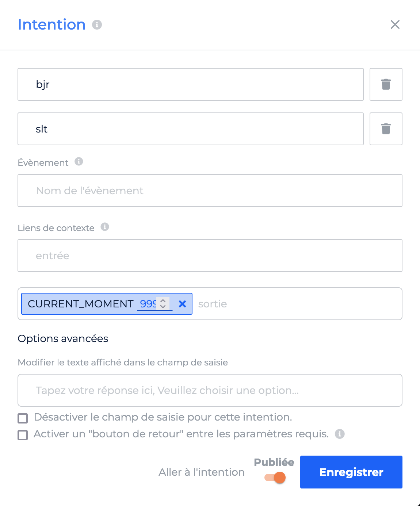Close the Intention dialog
420x506 pixels.
[395, 24]
